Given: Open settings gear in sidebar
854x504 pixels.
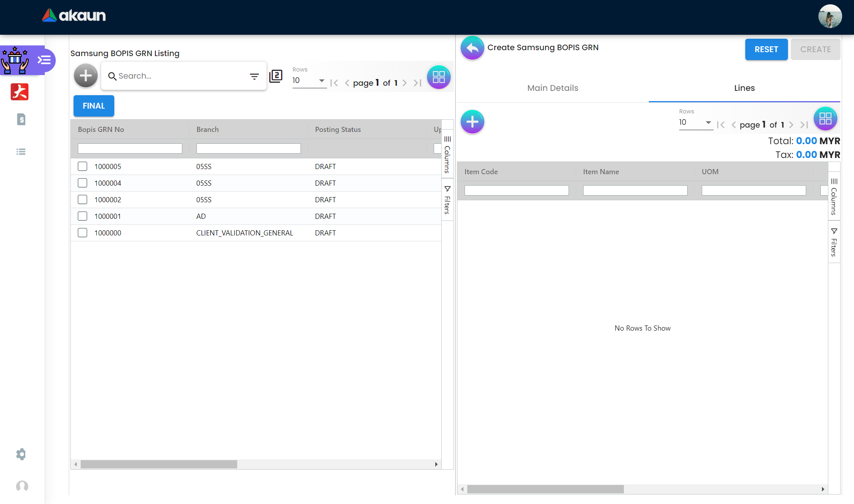Looking at the screenshot, I should click(x=21, y=454).
